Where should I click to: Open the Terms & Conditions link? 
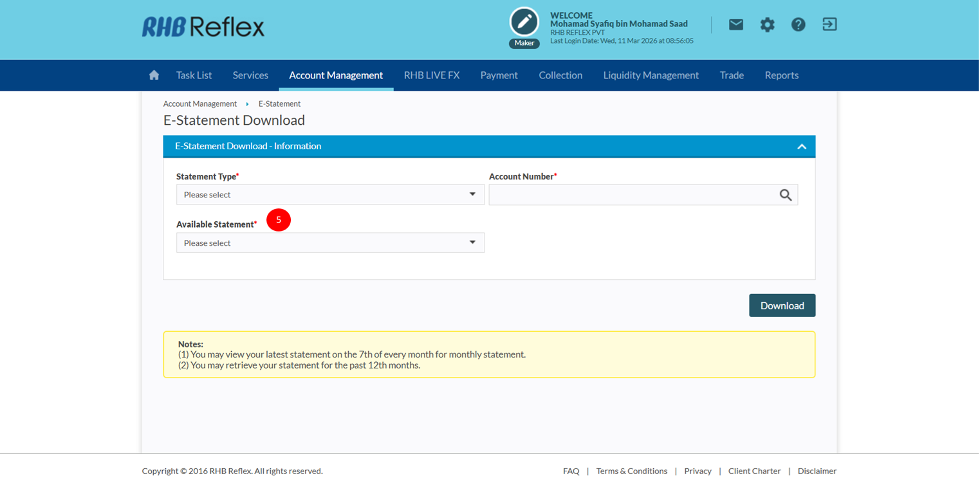[x=631, y=471]
